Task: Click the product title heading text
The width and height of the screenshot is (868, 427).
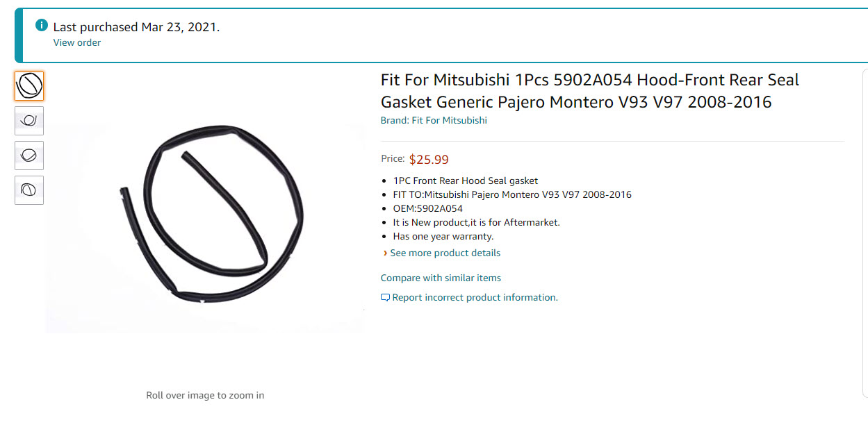Action: 589,91
